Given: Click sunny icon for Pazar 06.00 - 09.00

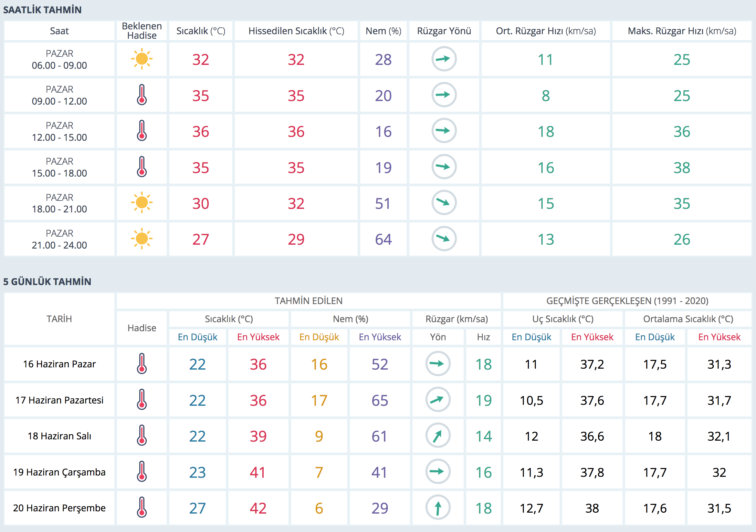Looking at the screenshot, I should click(x=142, y=59).
